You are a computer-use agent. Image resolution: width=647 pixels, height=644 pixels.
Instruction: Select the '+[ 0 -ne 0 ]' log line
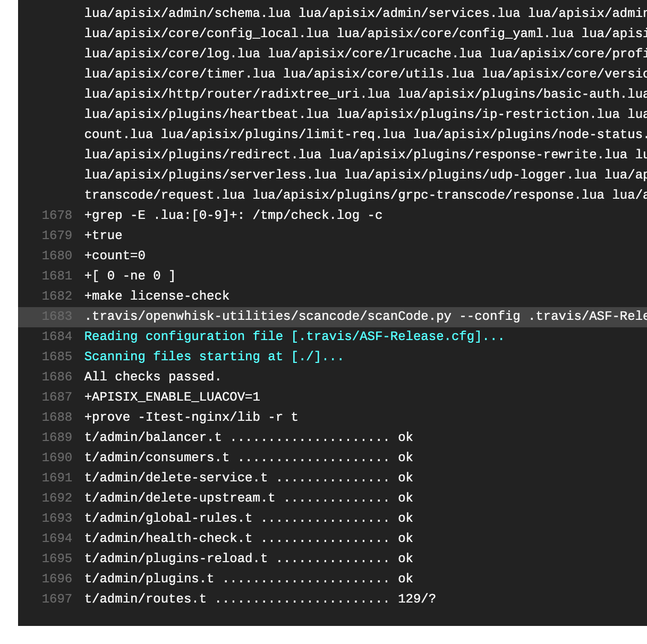tap(130, 276)
